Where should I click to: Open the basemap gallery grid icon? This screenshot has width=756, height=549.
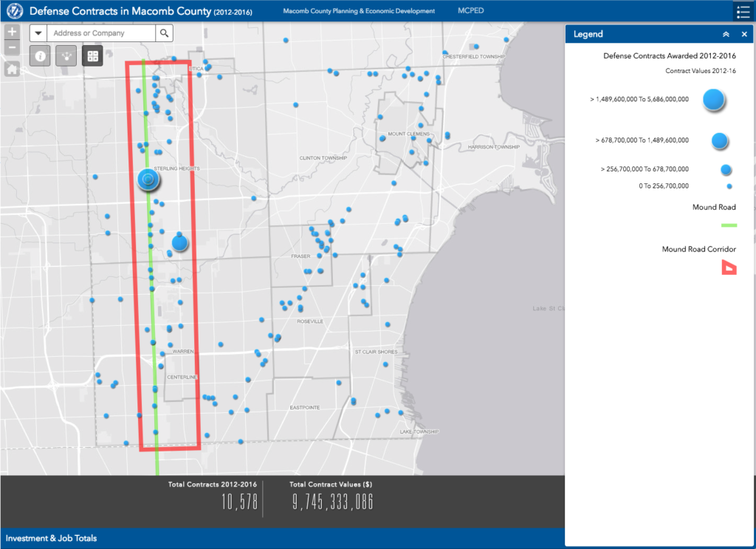tap(92, 55)
